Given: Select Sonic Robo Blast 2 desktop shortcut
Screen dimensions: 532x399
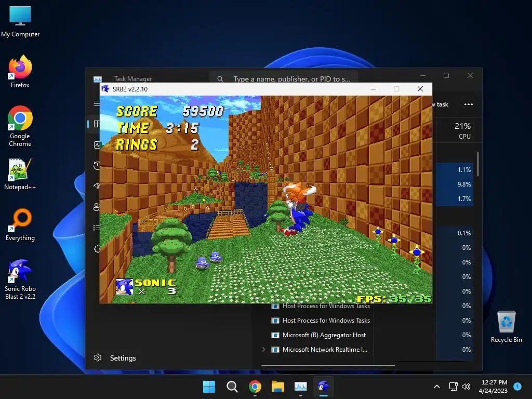Looking at the screenshot, I should coord(20,280).
